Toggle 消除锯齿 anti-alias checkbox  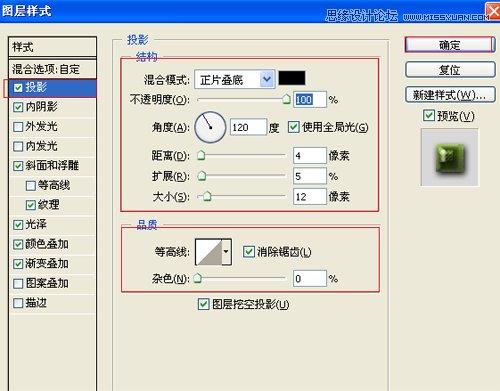coord(249,252)
